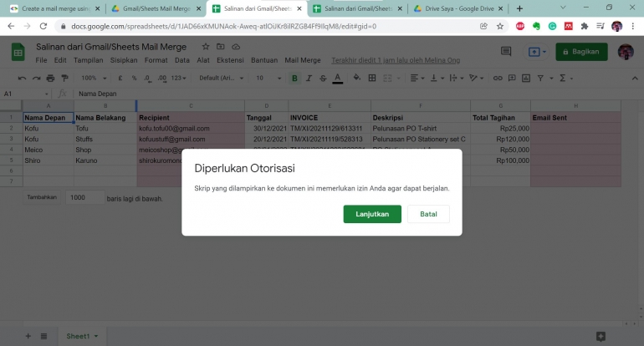Click the Batal button in the dialog
The width and height of the screenshot is (644, 346).
428,214
